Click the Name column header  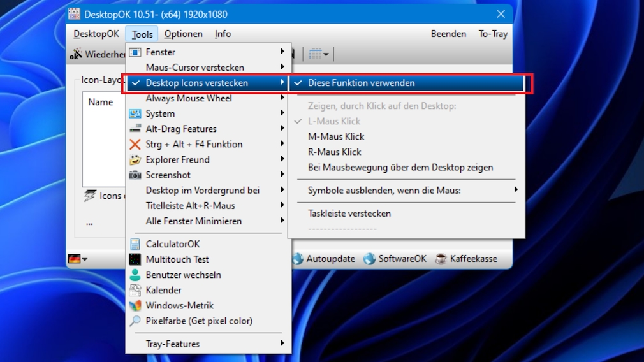point(101,102)
